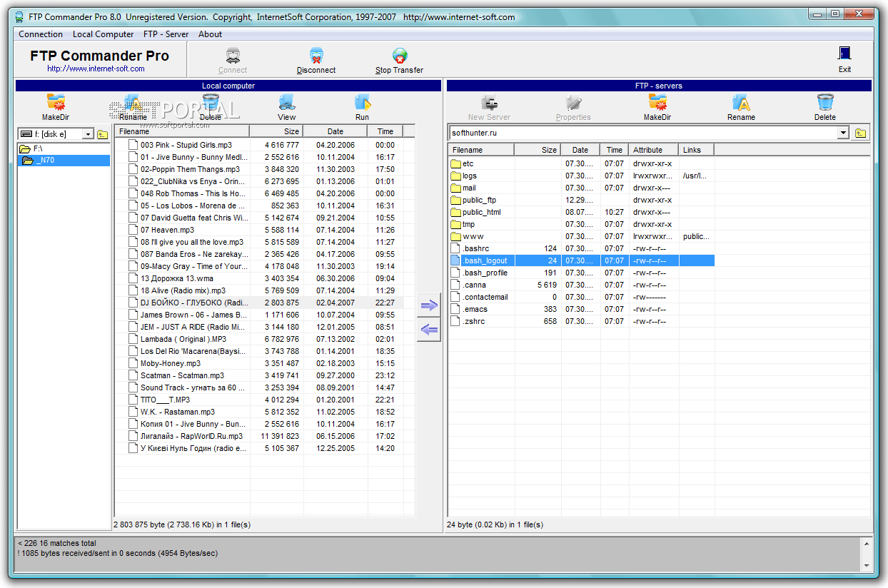This screenshot has height=588, width=888.
Task: Open the local drive dropdown
Action: point(89,134)
